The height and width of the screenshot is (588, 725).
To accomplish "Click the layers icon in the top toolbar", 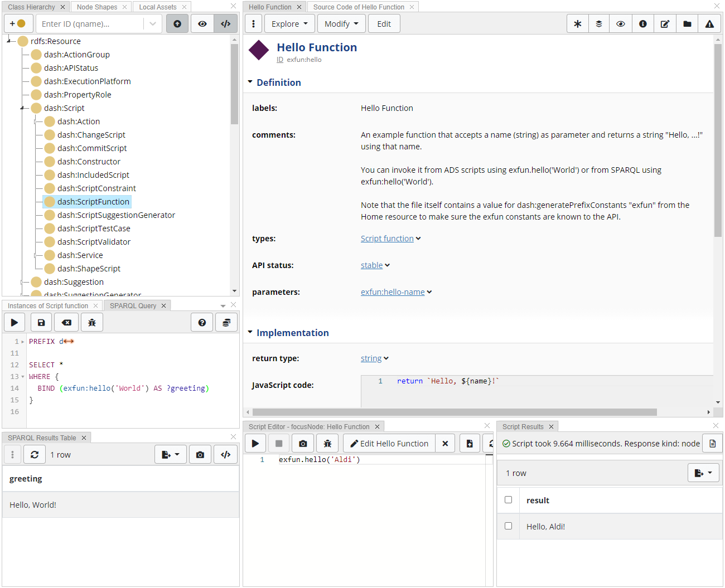I will click(598, 23).
